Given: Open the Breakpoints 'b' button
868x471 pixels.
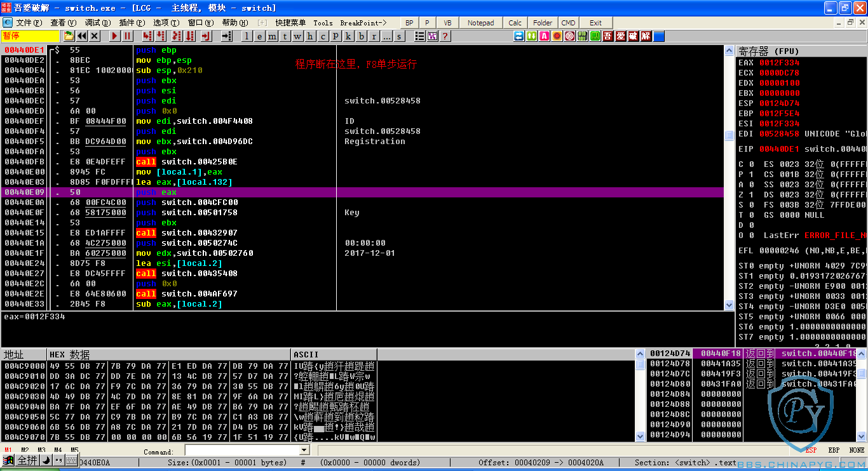Looking at the screenshot, I should [361, 36].
